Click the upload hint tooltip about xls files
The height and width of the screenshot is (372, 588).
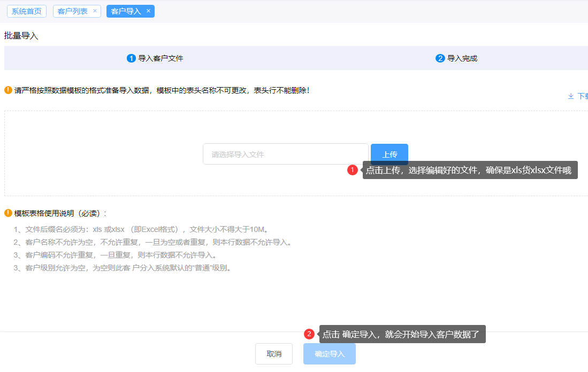468,170
